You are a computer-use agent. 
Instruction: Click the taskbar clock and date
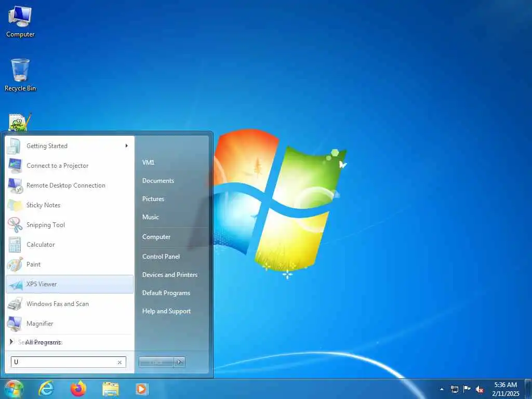tap(506, 389)
